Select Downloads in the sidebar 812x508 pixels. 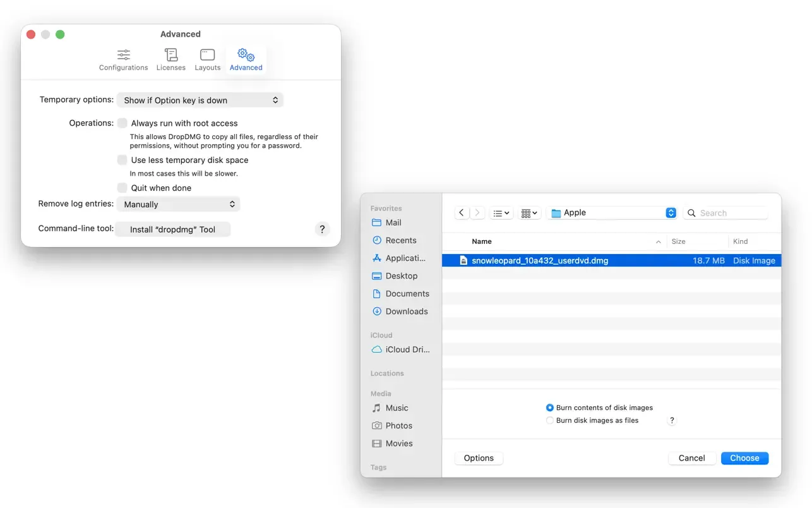click(406, 311)
